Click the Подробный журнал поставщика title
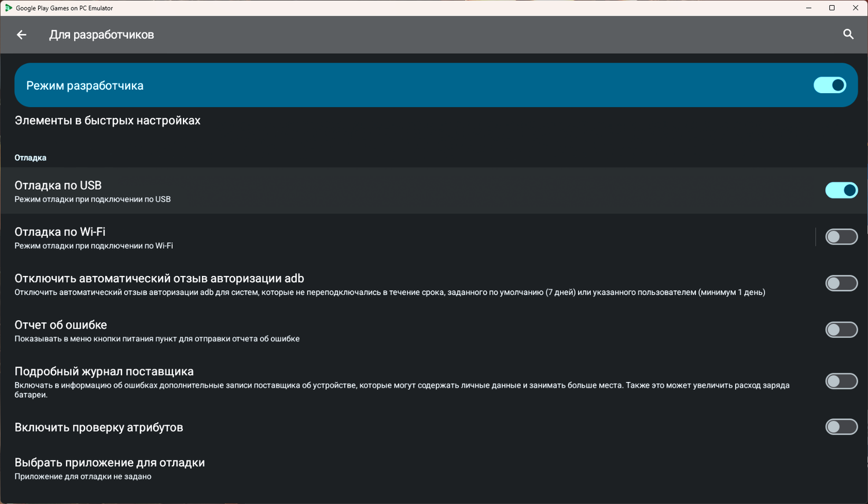Image resolution: width=868 pixels, height=504 pixels. 104,371
